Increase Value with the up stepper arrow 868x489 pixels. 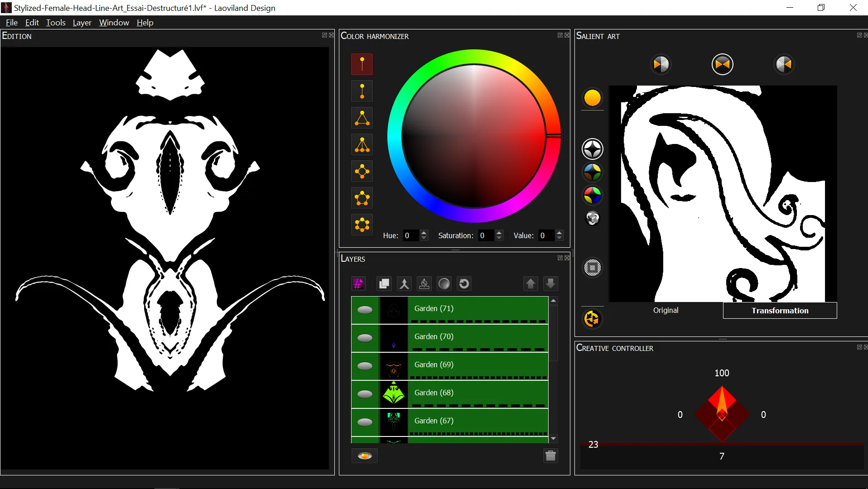click(x=559, y=233)
